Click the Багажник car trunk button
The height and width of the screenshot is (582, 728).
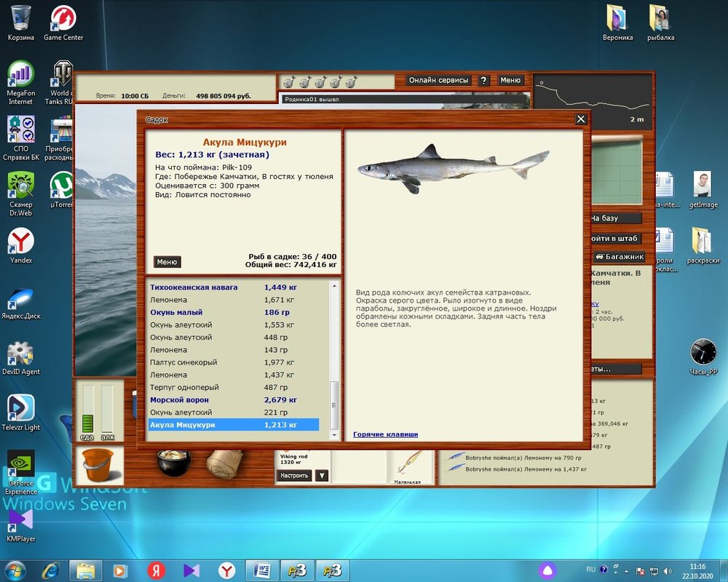pyautogui.click(x=620, y=257)
